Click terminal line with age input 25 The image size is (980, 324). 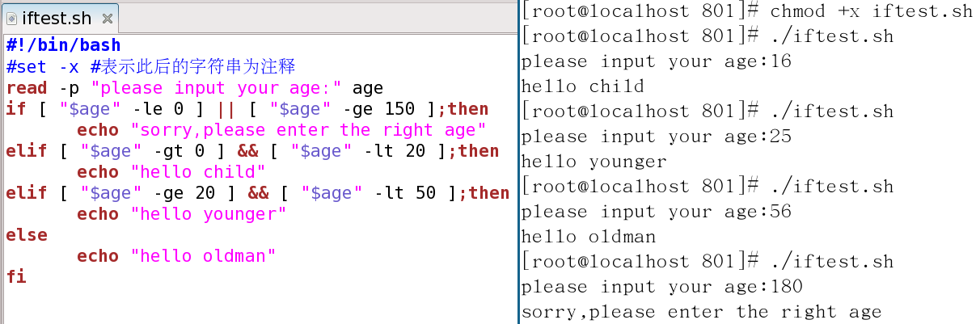point(656,136)
